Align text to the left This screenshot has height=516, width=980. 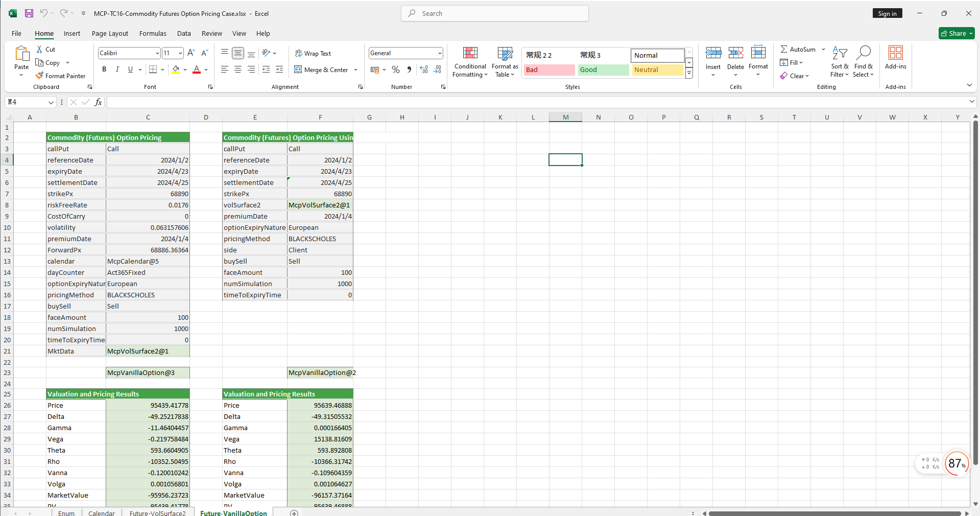tap(225, 69)
